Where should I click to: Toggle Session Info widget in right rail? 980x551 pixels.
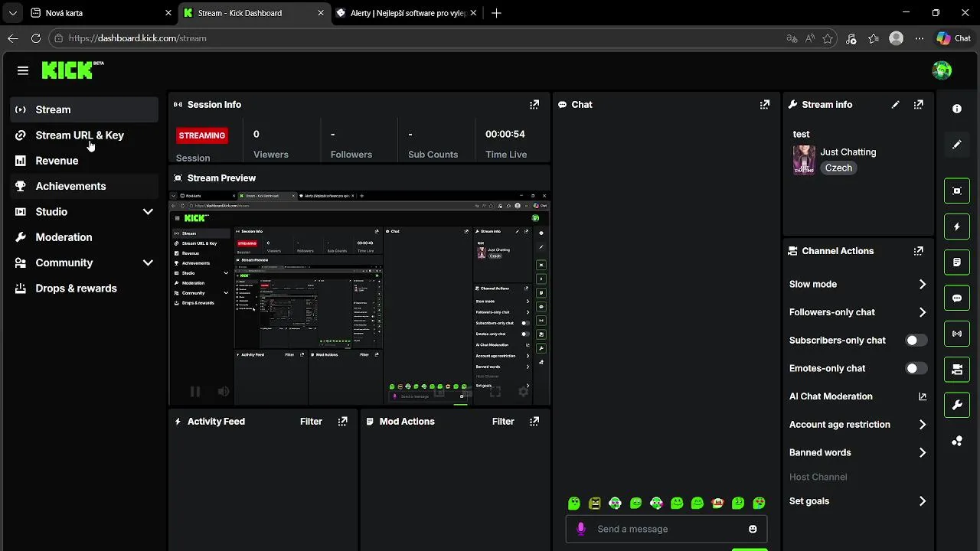point(957,334)
